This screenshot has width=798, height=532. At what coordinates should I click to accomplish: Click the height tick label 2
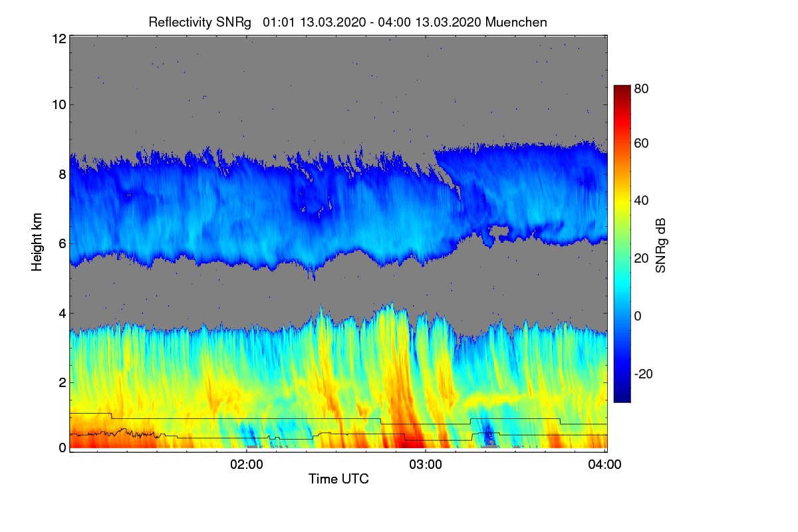point(62,382)
